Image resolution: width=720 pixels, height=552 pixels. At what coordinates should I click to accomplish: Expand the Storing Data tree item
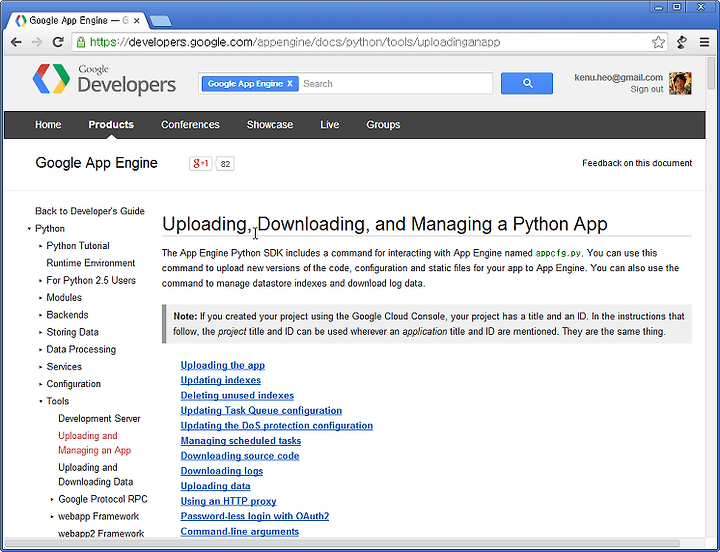click(x=40, y=332)
